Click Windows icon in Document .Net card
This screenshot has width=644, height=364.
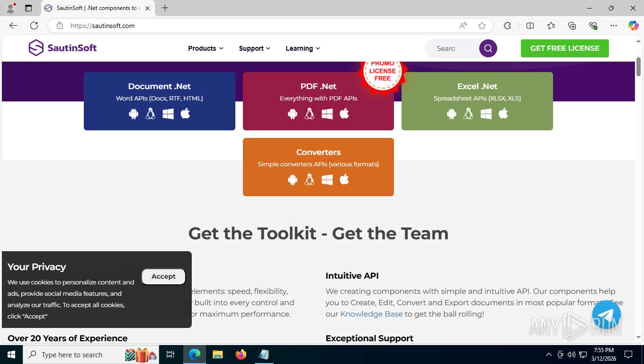pyautogui.click(x=168, y=114)
